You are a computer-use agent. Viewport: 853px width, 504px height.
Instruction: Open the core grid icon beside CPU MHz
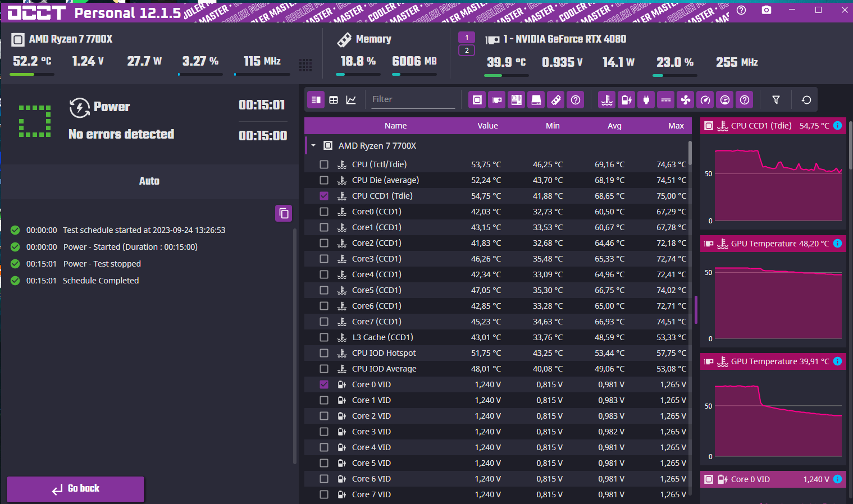click(x=305, y=65)
